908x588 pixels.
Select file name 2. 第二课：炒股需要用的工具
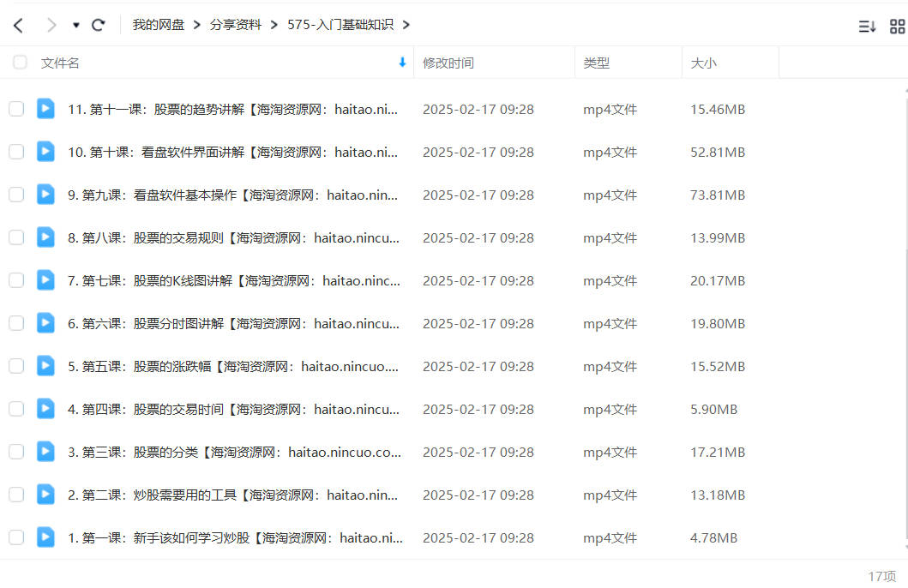(233, 495)
